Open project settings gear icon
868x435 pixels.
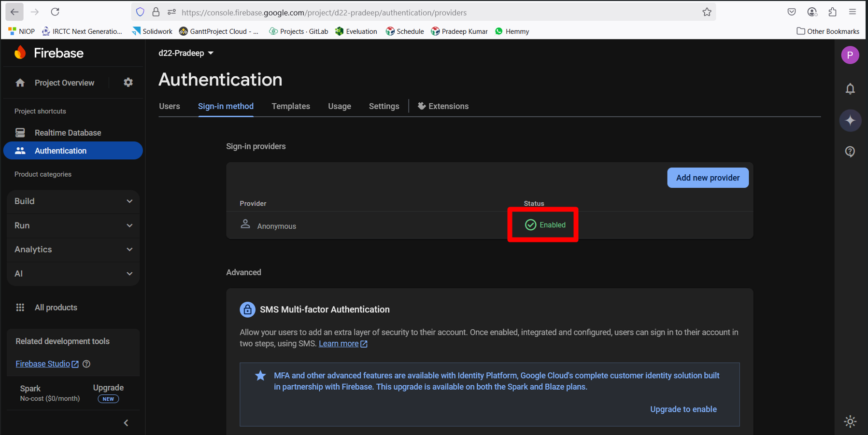point(128,83)
